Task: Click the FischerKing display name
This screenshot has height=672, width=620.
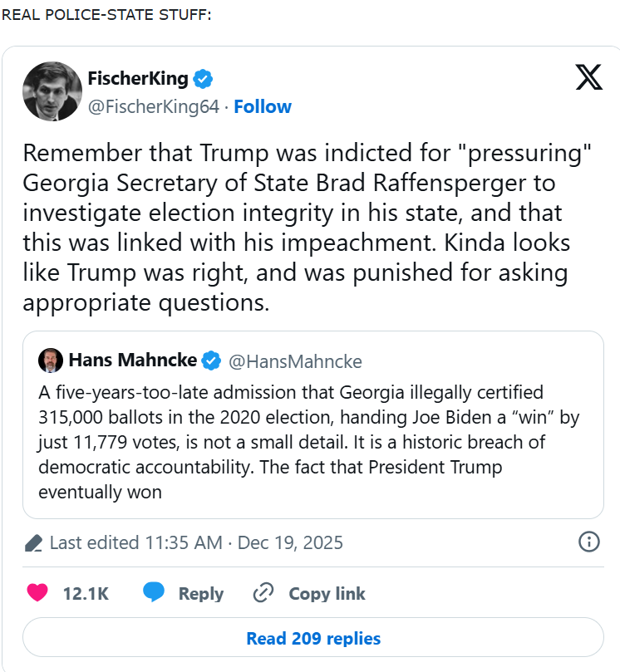Action: (138, 80)
